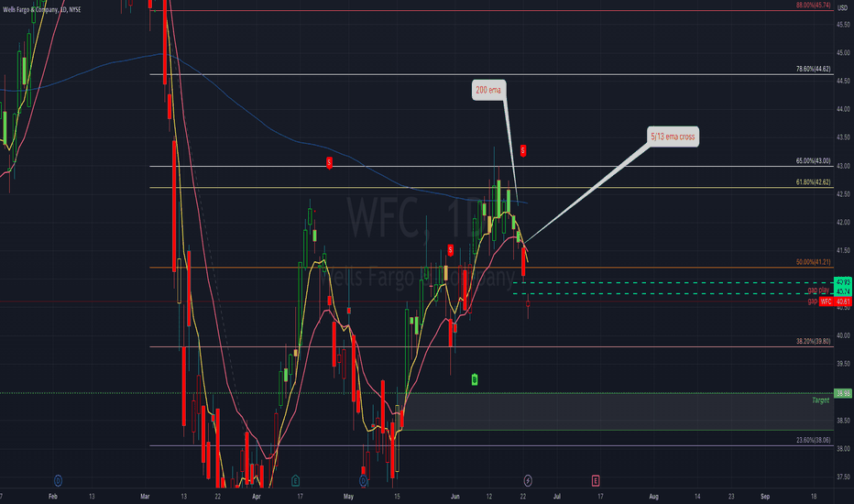Select the 65.00%(43.00) Fibonacci label

813,161
